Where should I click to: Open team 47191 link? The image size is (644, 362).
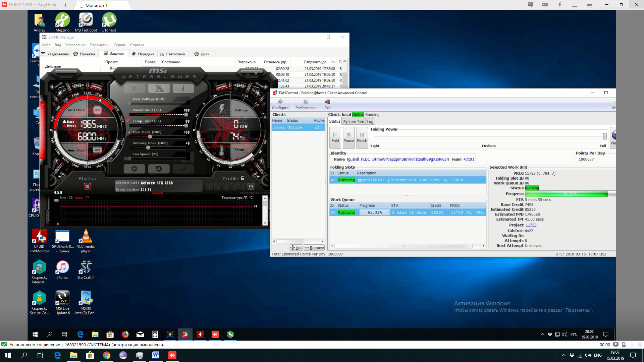469,159
